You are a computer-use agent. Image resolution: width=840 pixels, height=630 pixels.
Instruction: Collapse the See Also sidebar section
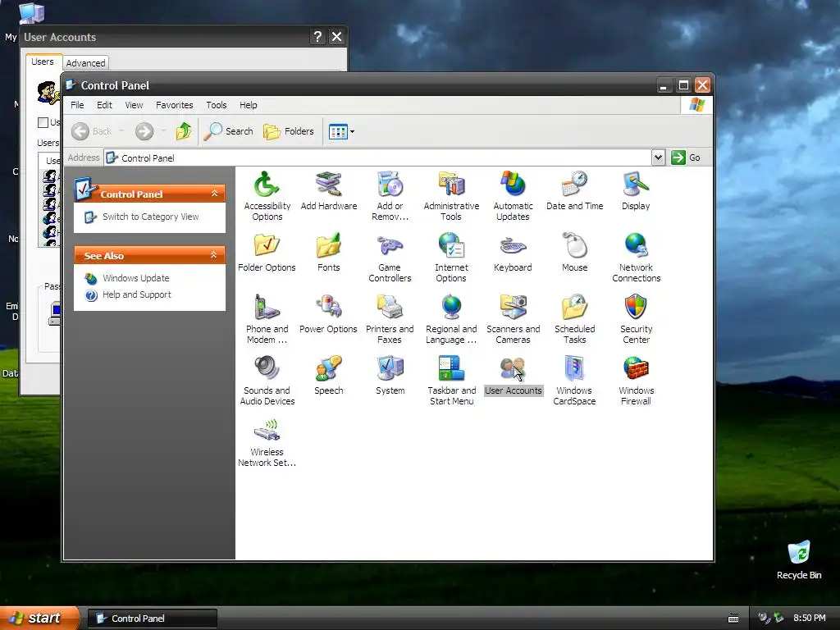214,255
